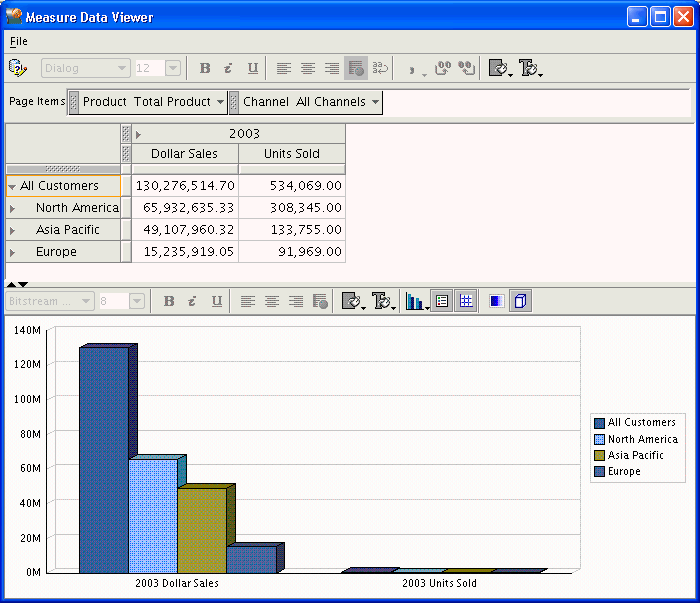Screen dimensions: 700x603
Task: Select the 133,755.00 cell
Action: [292, 229]
